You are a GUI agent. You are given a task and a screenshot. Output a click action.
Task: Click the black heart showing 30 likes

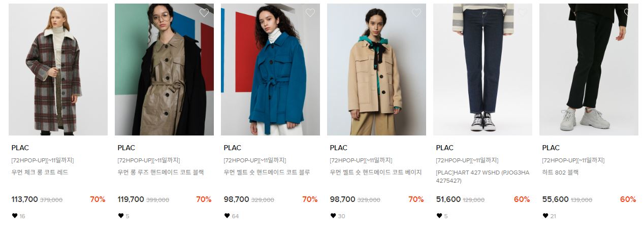pyautogui.click(x=333, y=216)
